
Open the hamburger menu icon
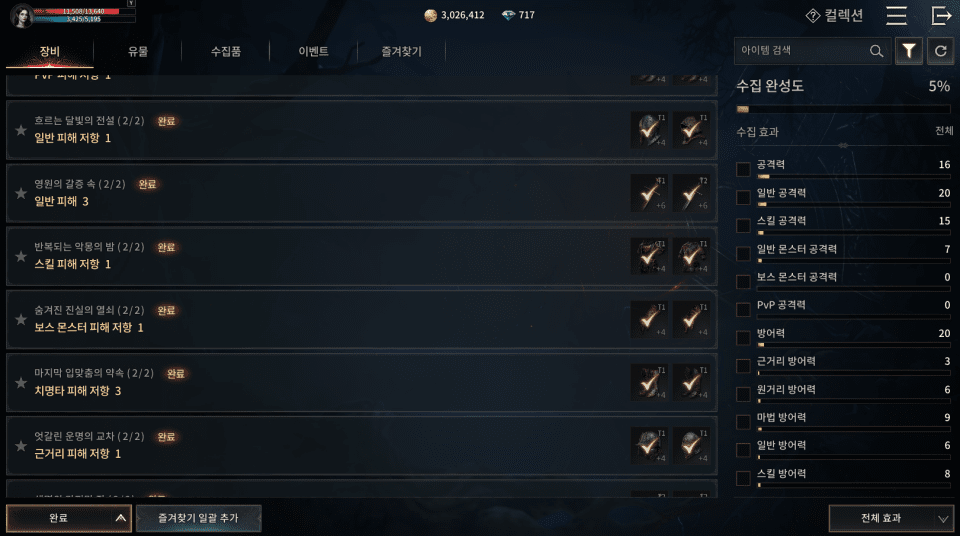click(x=896, y=15)
